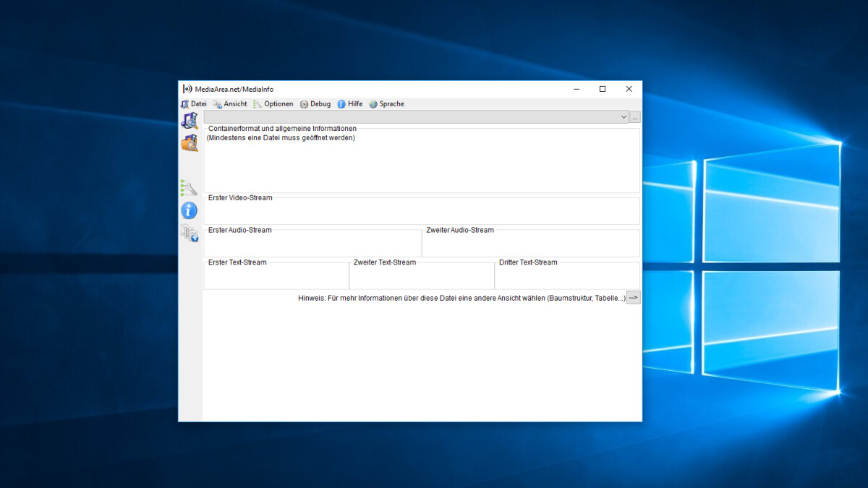Open the Hilfe menu

350,104
